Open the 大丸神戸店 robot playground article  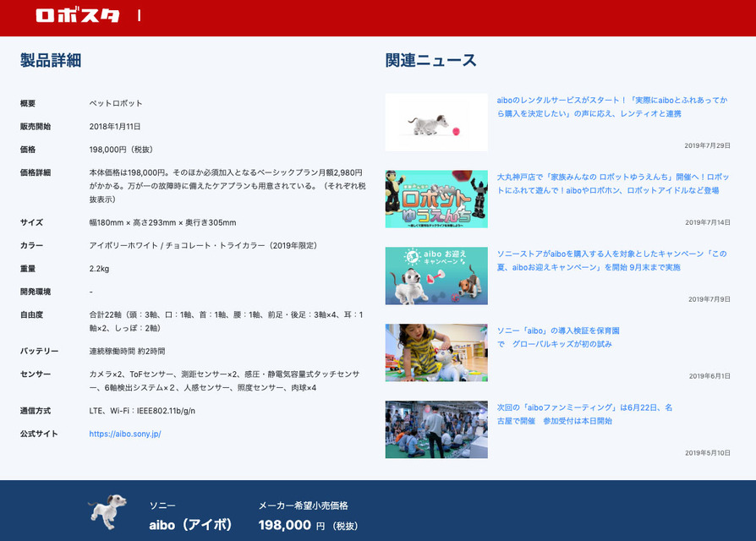point(605,184)
